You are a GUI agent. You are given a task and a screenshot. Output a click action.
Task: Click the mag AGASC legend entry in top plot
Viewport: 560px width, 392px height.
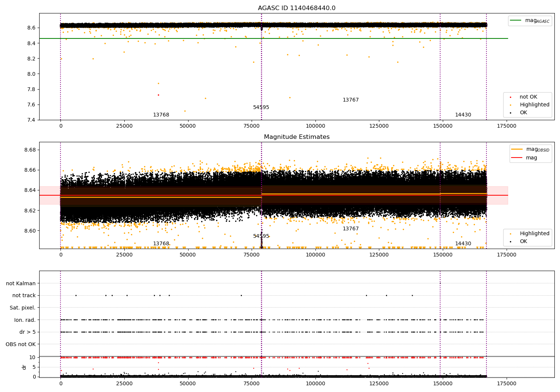(530, 21)
